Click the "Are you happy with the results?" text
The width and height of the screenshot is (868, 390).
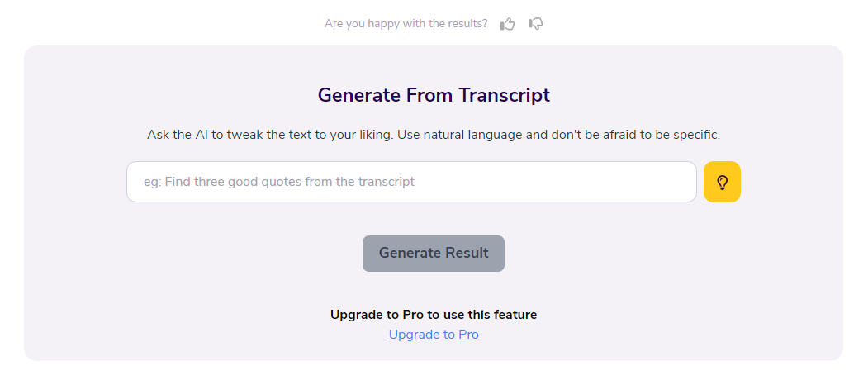tap(406, 24)
